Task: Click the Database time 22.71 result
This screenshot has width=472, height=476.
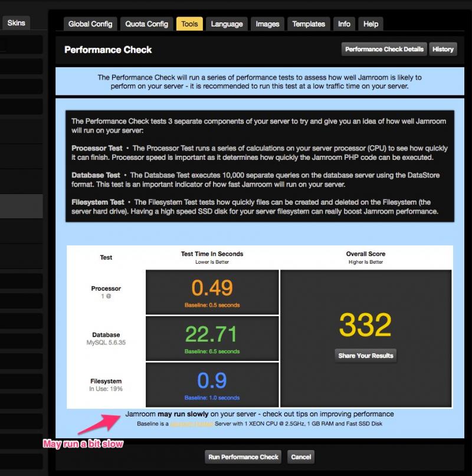Action: [212, 334]
